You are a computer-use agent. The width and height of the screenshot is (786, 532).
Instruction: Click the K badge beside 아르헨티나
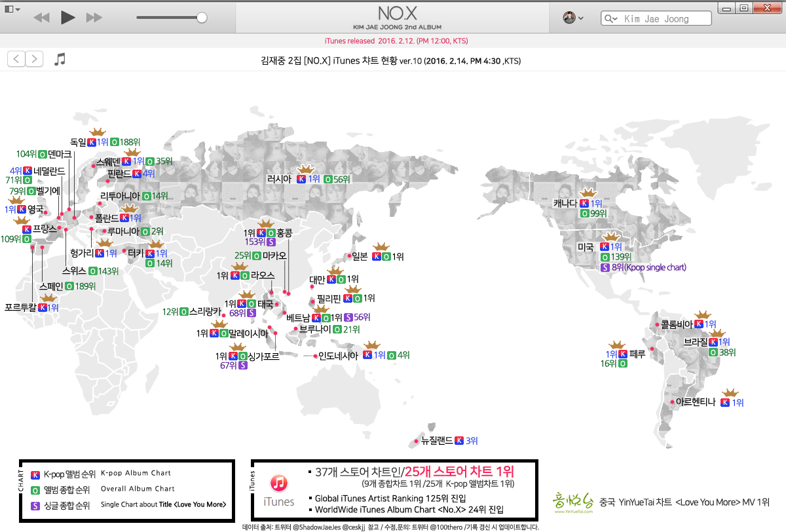[x=725, y=402]
